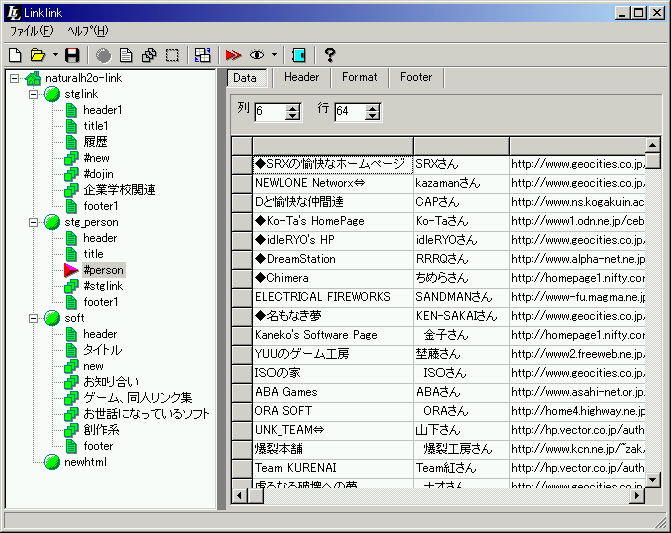Viewport: 671px width, 533px height.
Task: Select the title1 tree item
Action: pos(96,126)
